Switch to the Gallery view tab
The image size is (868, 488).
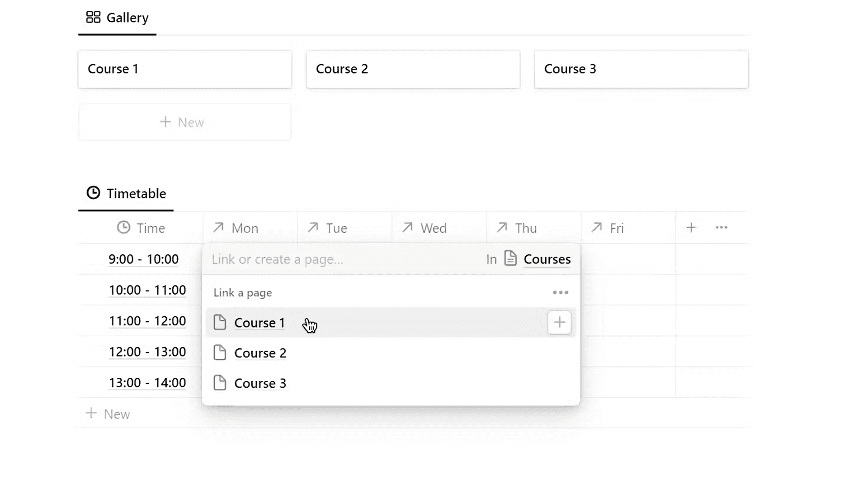[x=118, y=18]
